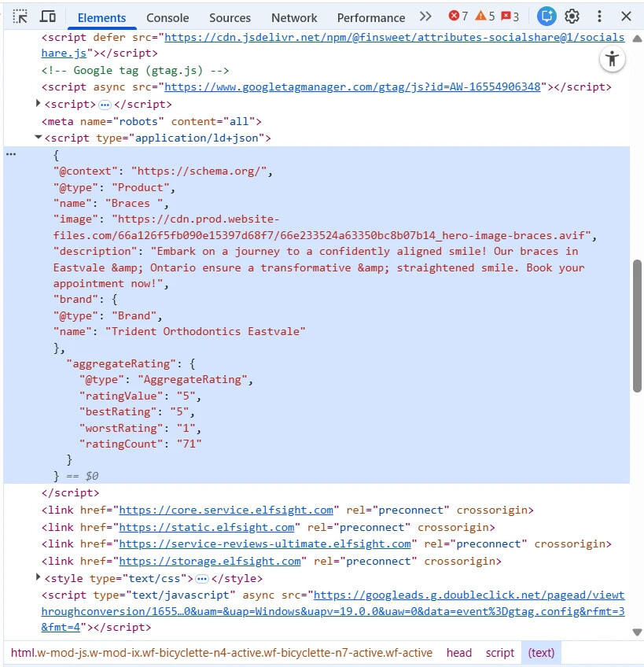Click the "ratingCount": "71" line
Viewport: 644px width, 667px height.
point(140,444)
